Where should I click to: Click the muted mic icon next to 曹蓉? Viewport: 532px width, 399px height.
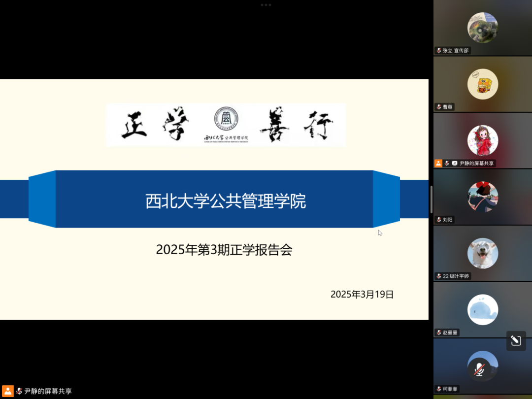click(438, 107)
